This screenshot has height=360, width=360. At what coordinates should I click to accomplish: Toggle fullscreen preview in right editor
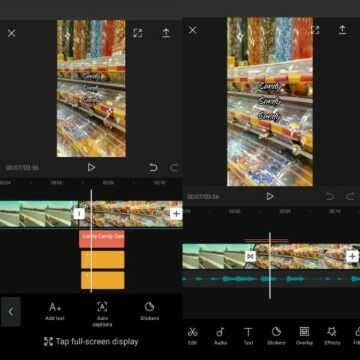[315, 30]
